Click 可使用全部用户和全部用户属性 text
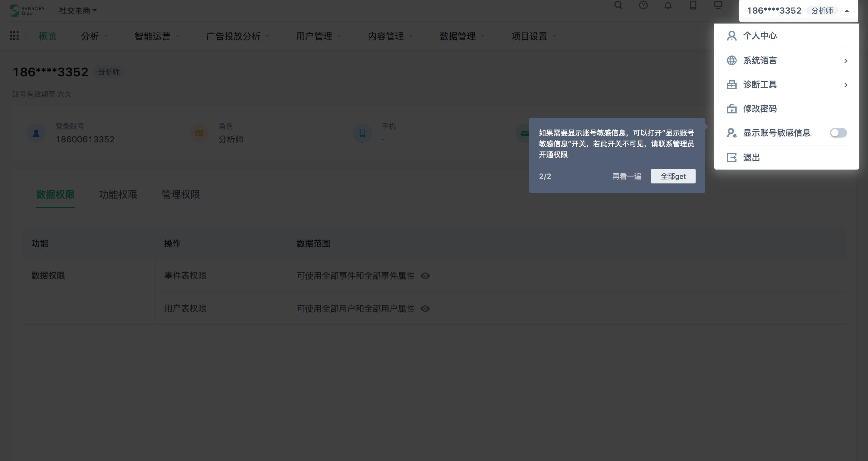This screenshot has width=868, height=461. 356,309
